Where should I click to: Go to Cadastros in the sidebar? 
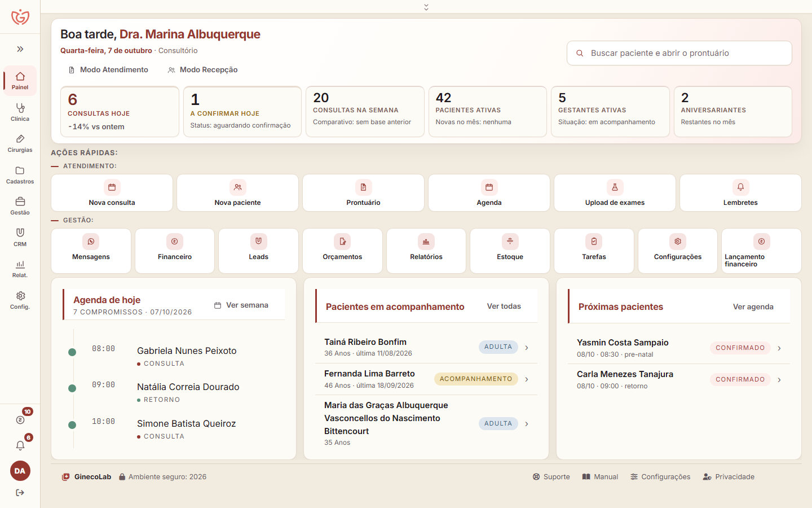(20, 175)
